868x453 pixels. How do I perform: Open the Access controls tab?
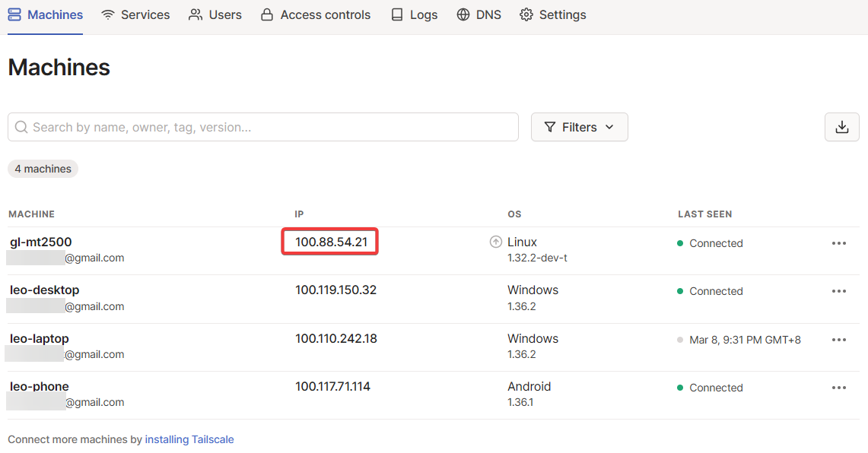[x=316, y=15]
